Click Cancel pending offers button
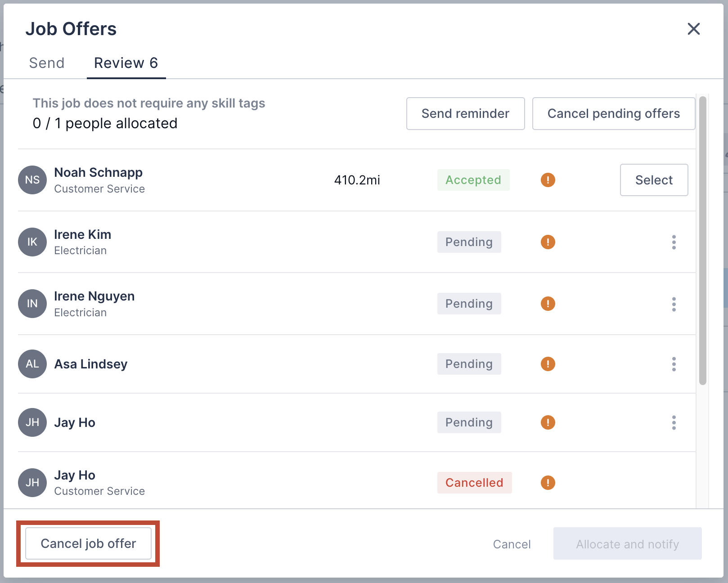Image resolution: width=728 pixels, height=583 pixels. coord(613,114)
